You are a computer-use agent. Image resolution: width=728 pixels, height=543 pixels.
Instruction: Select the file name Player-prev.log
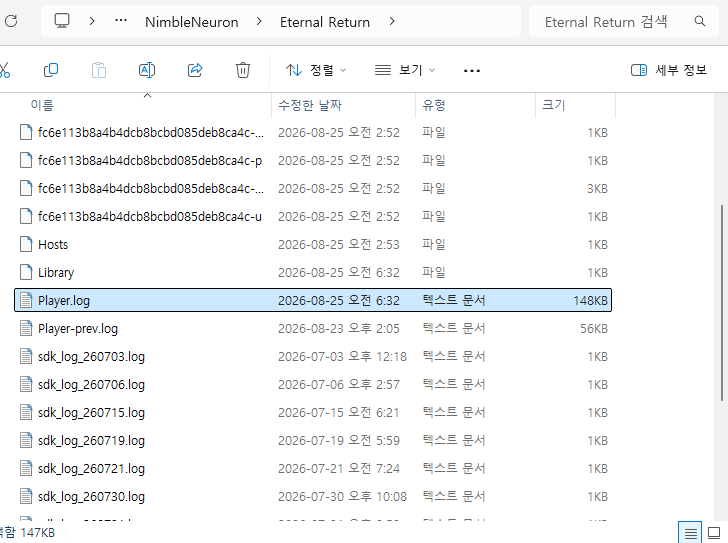pos(78,329)
